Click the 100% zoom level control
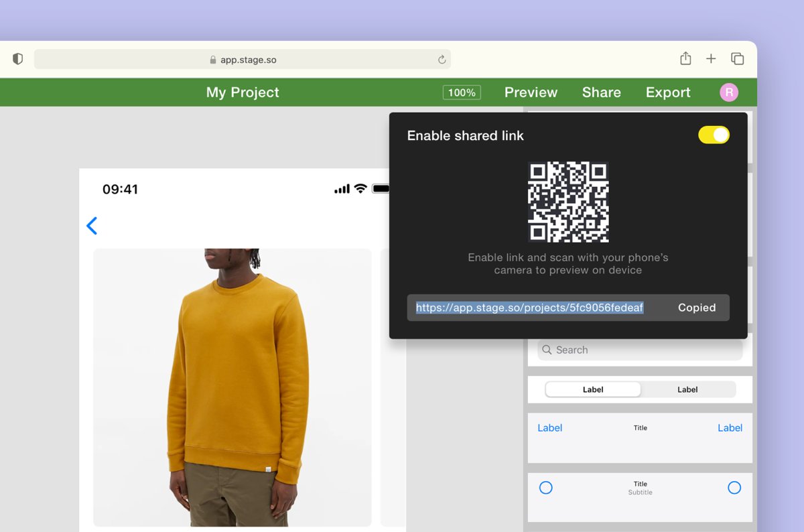Viewport: 804px width, 532px height. pyautogui.click(x=462, y=92)
